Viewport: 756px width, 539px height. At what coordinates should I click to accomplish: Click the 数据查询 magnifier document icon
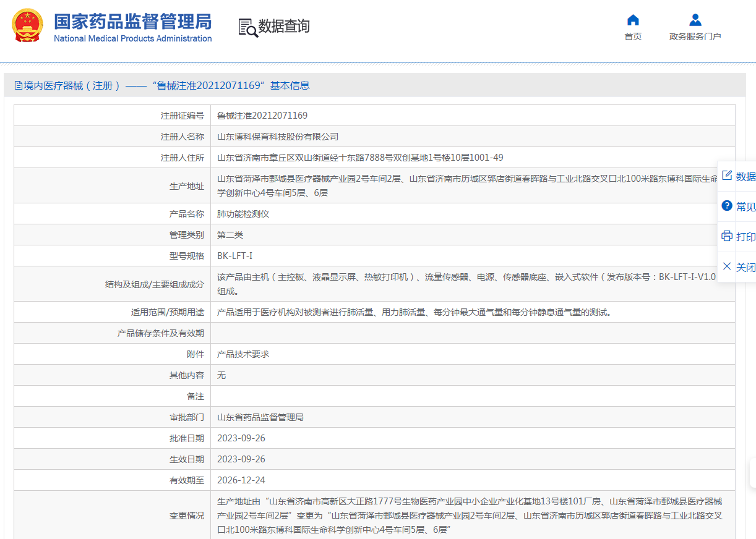247,27
